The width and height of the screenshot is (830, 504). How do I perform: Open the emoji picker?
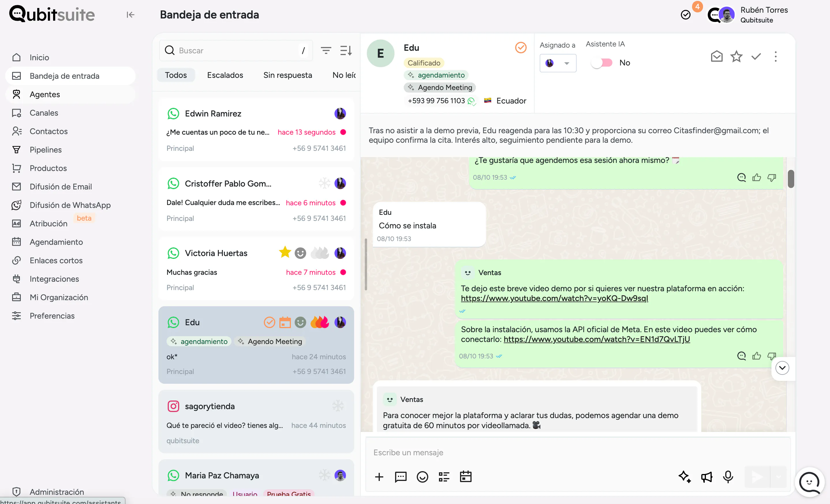tap(422, 477)
